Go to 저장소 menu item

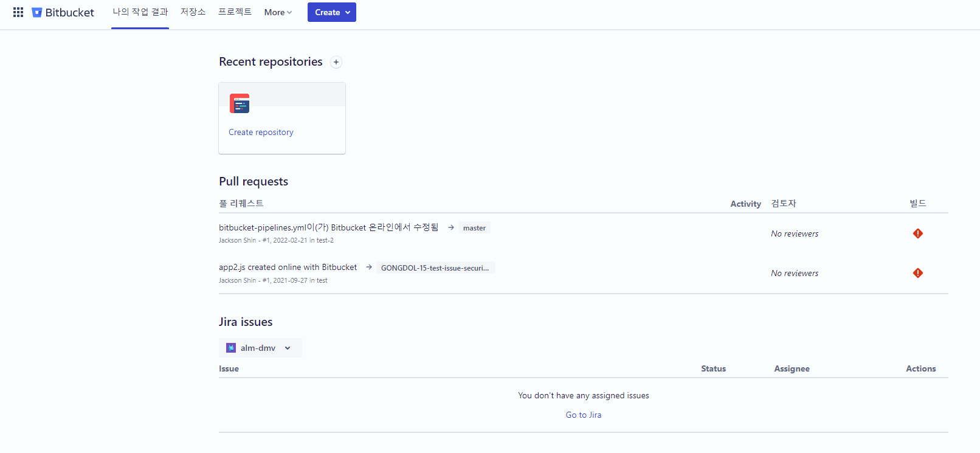tap(193, 12)
